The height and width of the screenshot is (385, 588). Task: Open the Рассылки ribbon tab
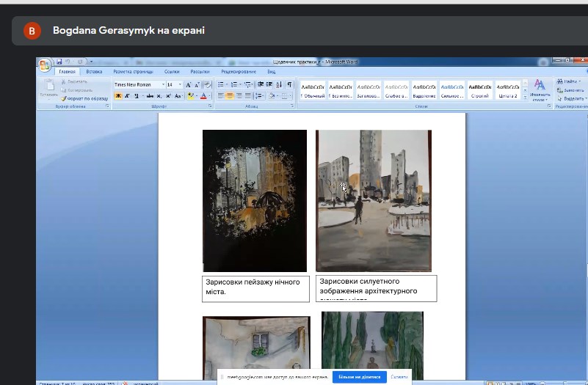[200, 72]
